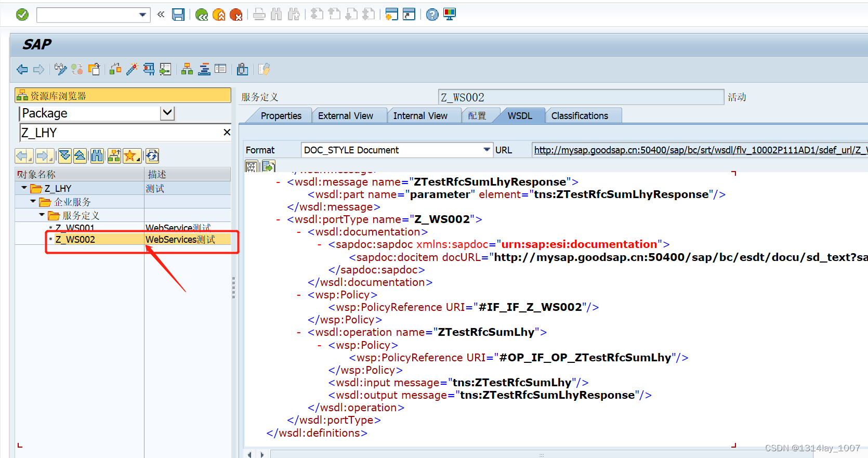Click the Create Shortcut icon
This screenshot has height=458, width=868.
[409, 15]
